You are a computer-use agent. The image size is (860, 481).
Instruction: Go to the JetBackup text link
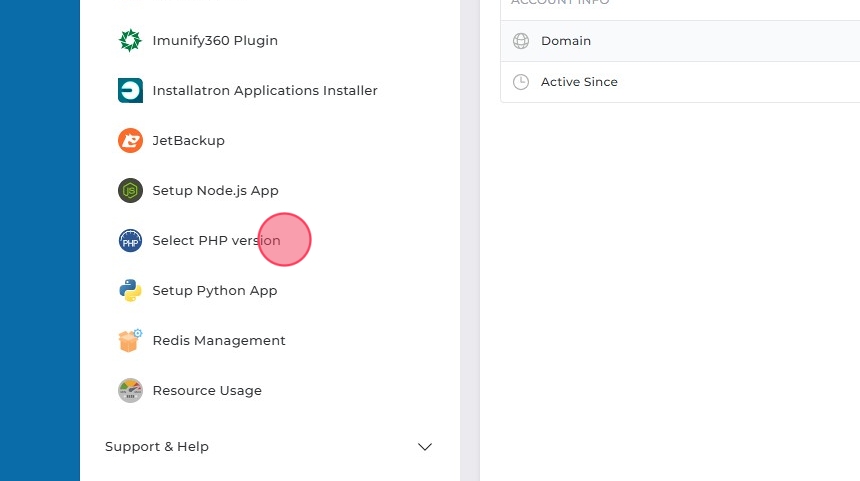(x=188, y=141)
